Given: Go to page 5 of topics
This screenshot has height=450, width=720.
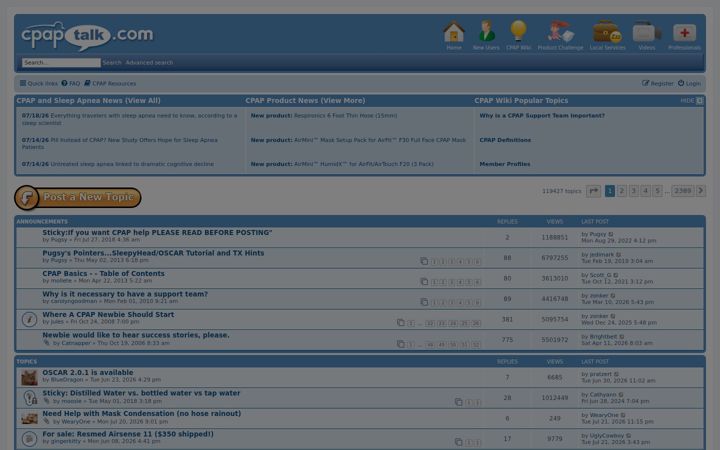Looking at the screenshot, I should (658, 191).
